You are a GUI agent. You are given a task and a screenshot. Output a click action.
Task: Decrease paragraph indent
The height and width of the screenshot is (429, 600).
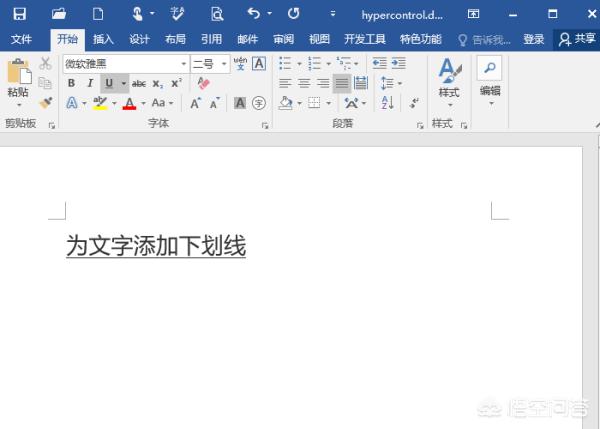(380, 63)
